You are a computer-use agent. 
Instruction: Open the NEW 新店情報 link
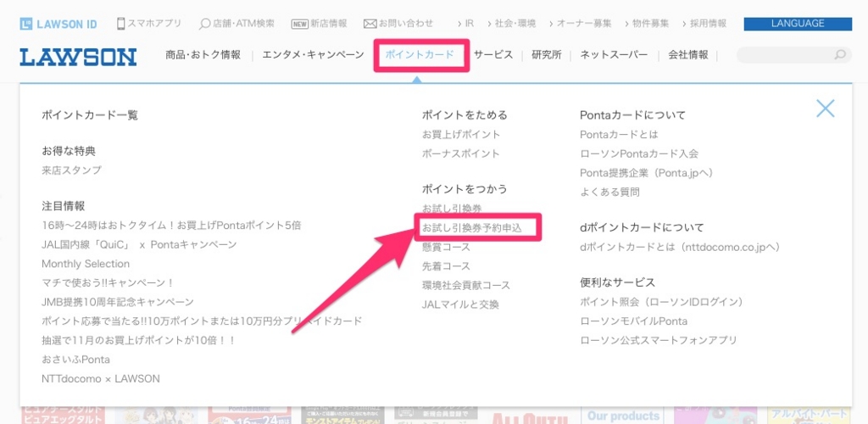coord(320,24)
